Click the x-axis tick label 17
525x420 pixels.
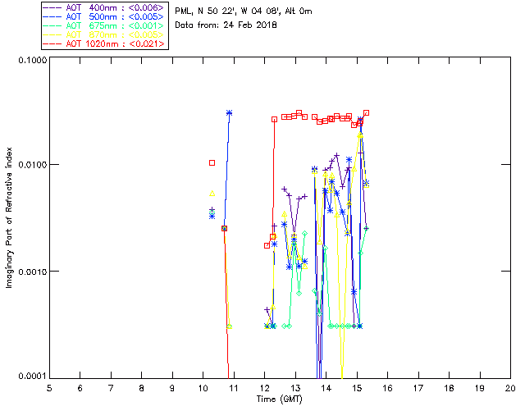[418, 388]
